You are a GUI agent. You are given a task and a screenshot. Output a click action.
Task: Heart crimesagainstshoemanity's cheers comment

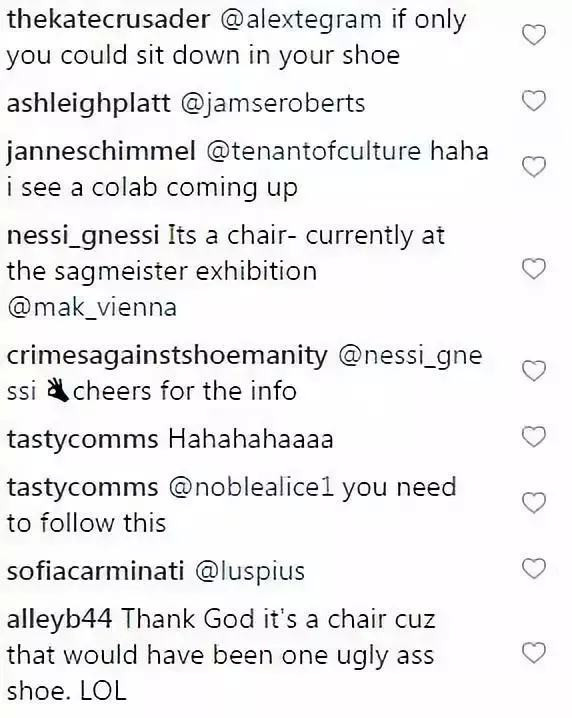point(534,371)
